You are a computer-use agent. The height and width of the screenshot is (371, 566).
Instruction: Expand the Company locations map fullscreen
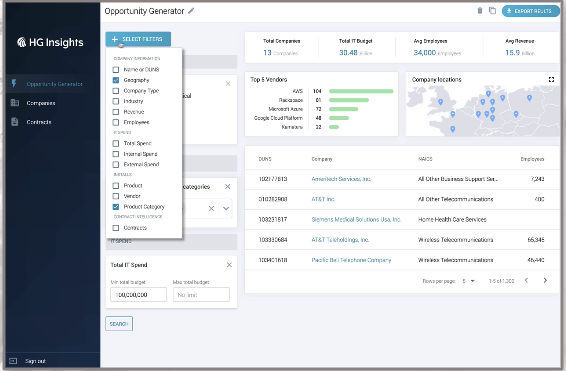(x=551, y=79)
